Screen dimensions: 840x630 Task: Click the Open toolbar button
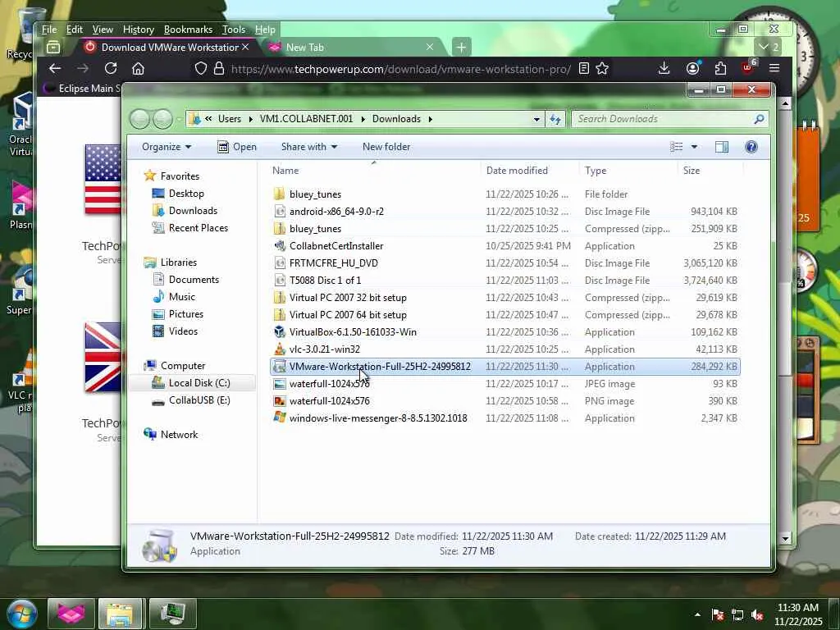(237, 147)
